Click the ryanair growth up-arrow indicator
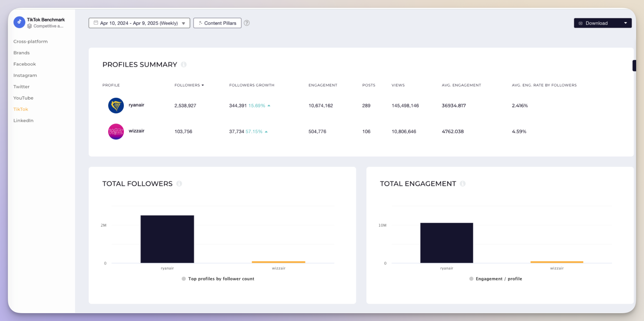 pos(269,106)
